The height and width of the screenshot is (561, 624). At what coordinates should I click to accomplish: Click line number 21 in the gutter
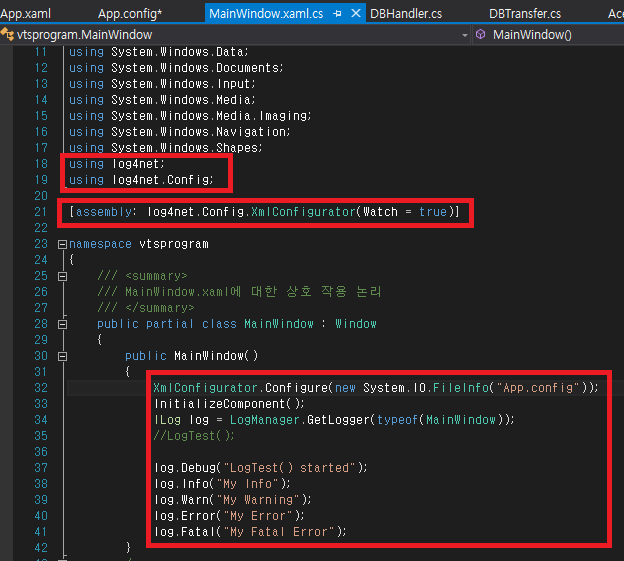pyautogui.click(x=41, y=212)
